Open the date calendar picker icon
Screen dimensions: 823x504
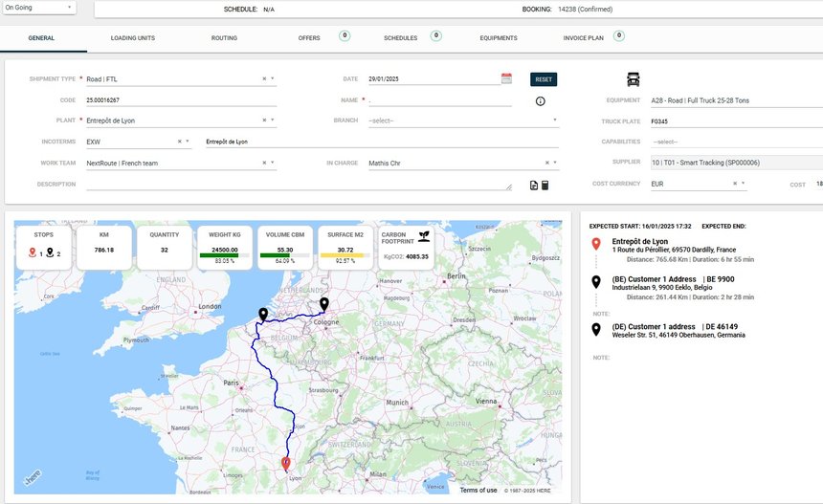[x=506, y=78]
